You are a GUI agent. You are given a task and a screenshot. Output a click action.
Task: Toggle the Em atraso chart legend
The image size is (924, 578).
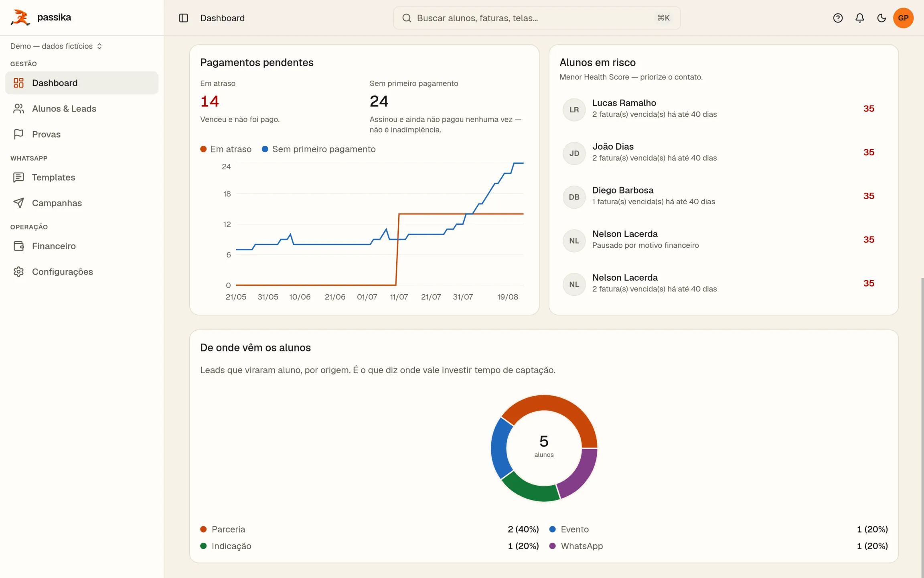[226, 149]
